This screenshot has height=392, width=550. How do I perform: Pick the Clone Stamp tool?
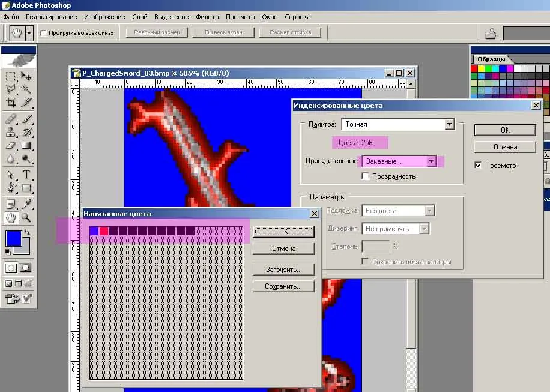[11, 132]
